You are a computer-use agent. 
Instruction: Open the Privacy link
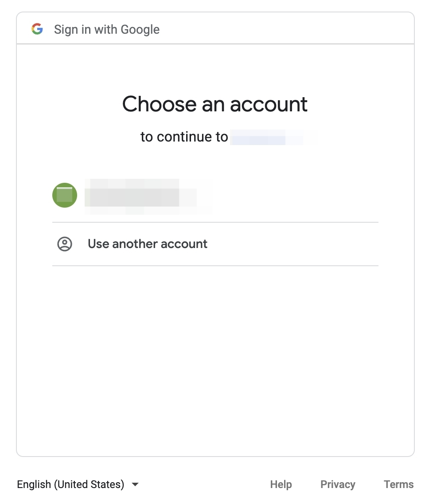[338, 484]
